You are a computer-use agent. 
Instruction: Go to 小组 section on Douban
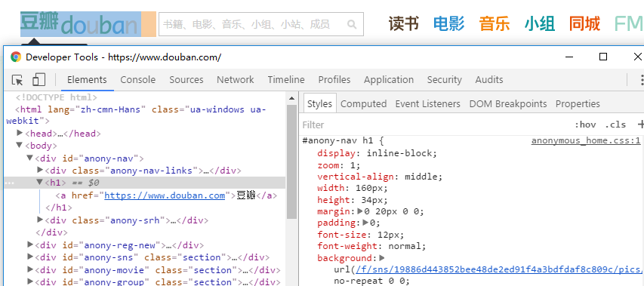[540, 24]
